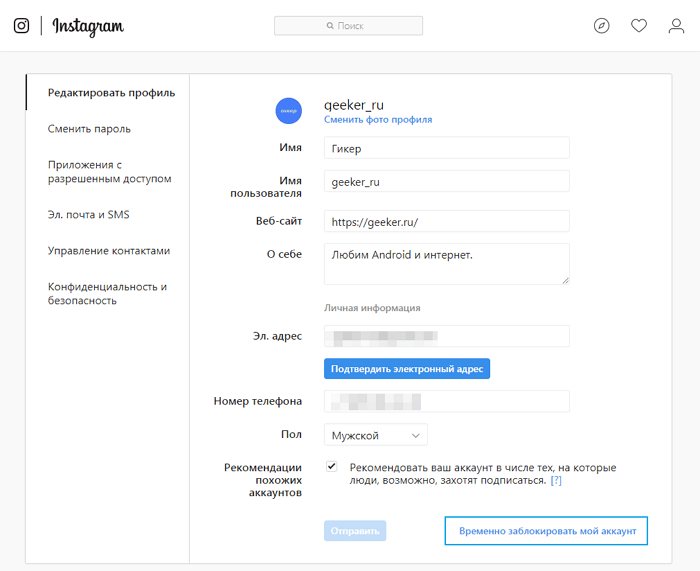The width and height of the screenshot is (700, 571).
Task: Click the Instagram camera logo icon
Action: [21, 26]
